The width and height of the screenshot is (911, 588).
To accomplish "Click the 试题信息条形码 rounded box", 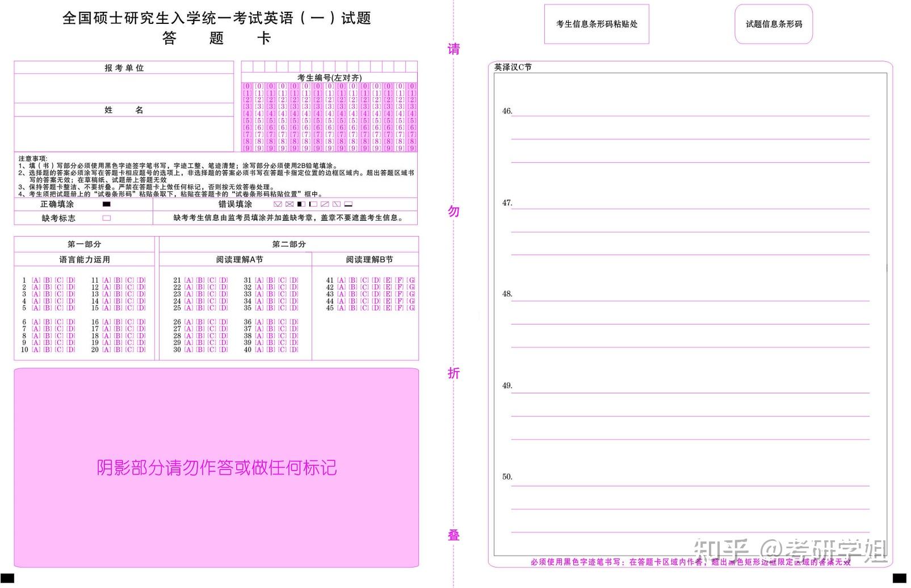I will click(774, 24).
